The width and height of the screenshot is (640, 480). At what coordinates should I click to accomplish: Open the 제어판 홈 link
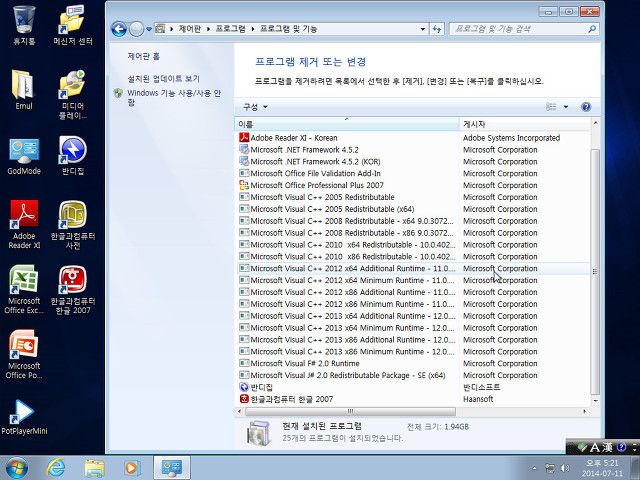(144, 56)
